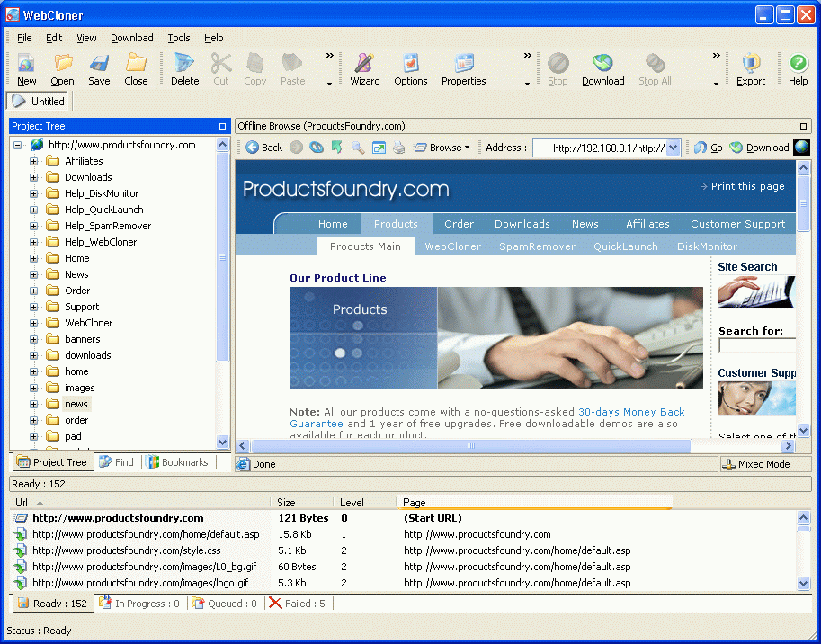Open the Browse dropdown menu
The width and height of the screenshot is (821, 644).
point(442,148)
